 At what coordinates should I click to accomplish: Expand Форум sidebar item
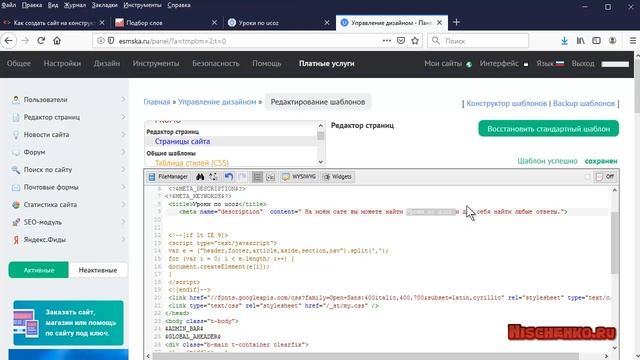point(68,152)
